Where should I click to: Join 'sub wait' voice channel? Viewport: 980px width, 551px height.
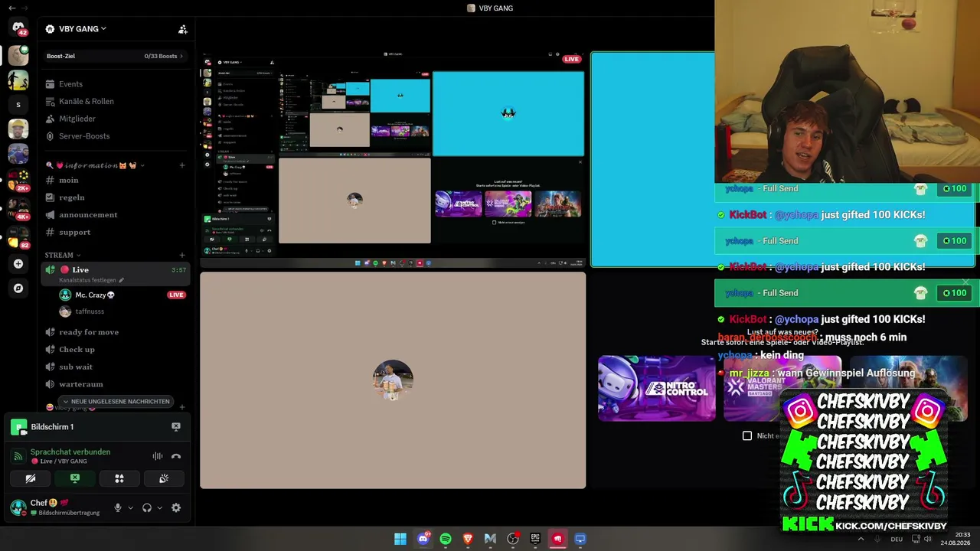pos(115,367)
